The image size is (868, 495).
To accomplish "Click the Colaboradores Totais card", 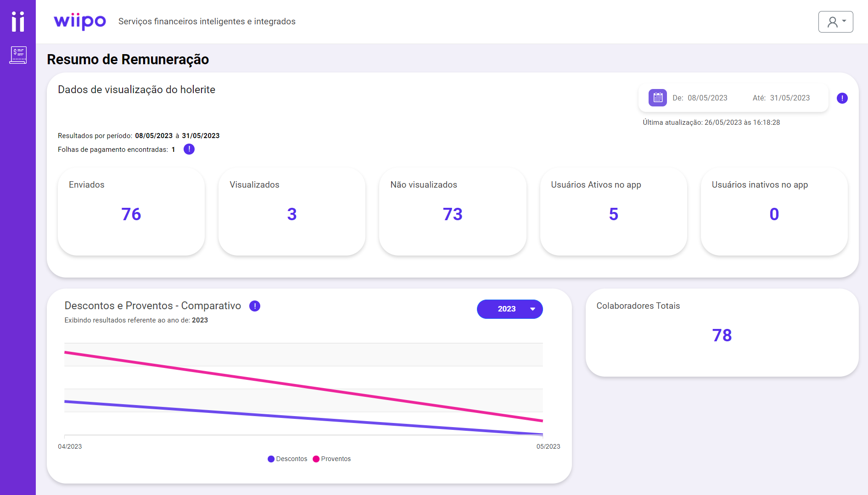I will click(722, 333).
